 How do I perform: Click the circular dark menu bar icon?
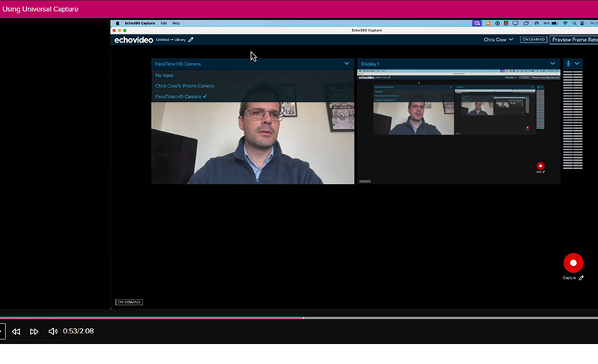coord(497,23)
